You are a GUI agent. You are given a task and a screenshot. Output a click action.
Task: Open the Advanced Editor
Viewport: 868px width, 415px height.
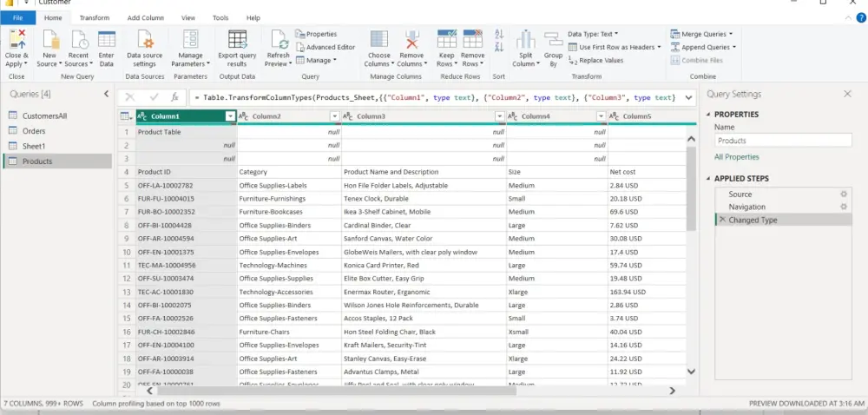click(325, 47)
